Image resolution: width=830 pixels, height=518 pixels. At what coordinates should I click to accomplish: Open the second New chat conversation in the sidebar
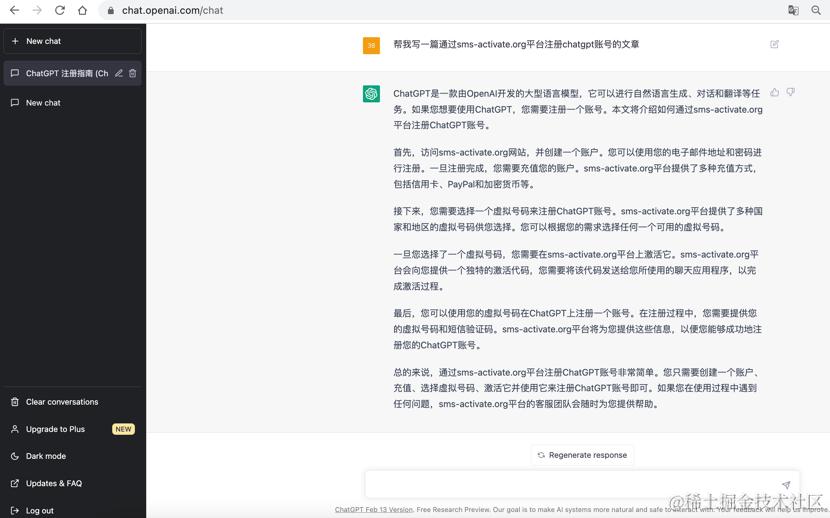pyautogui.click(x=73, y=103)
